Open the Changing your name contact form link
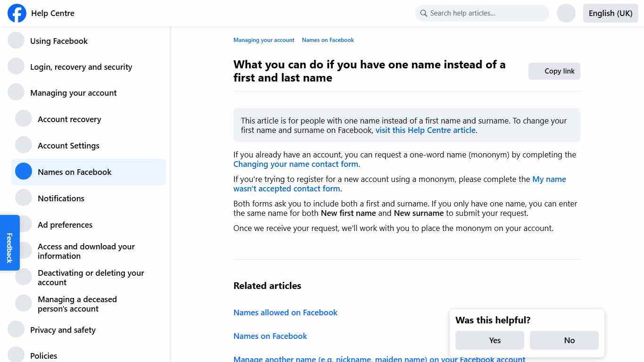The image size is (644, 362). point(296,164)
